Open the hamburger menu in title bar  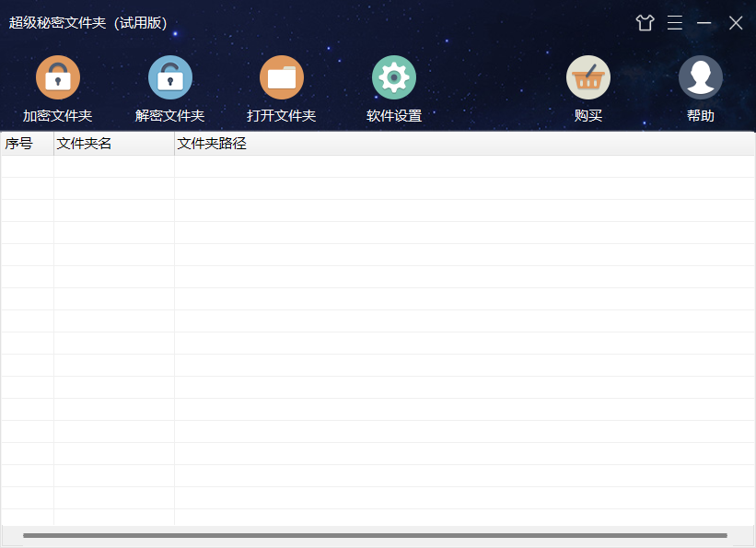(x=675, y=23)
